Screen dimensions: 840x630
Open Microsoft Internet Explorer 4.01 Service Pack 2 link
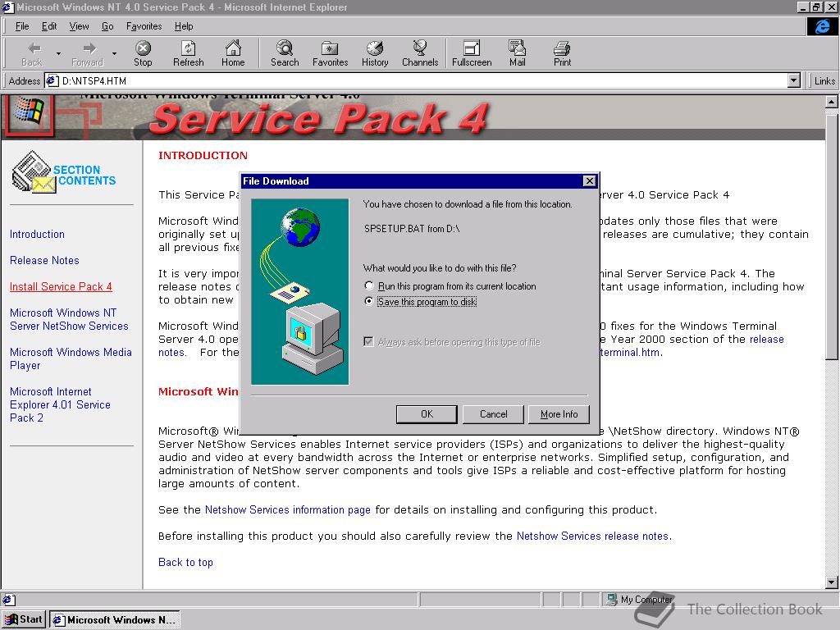(x=60, y=404)
